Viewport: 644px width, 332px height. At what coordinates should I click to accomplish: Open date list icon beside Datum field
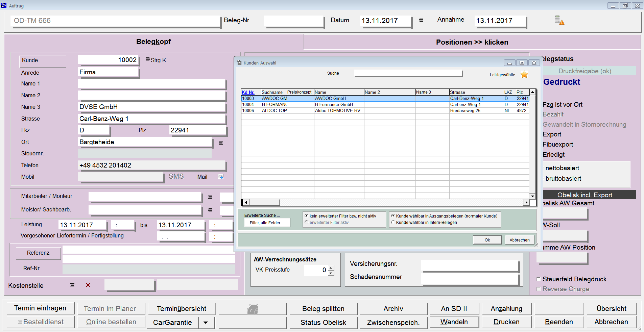(421, 21)
